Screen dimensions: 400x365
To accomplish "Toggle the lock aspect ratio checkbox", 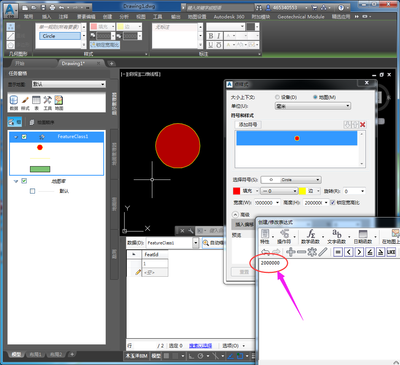I will click(332, 202).
